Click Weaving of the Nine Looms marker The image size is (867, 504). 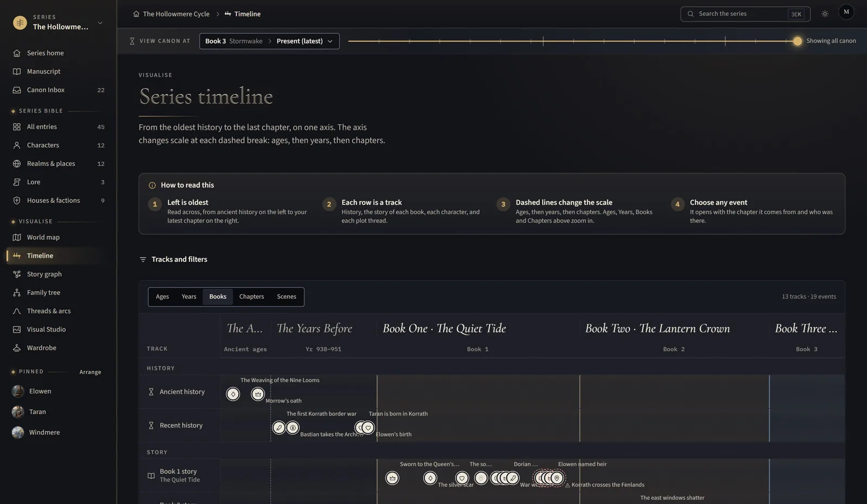(233, 394)
